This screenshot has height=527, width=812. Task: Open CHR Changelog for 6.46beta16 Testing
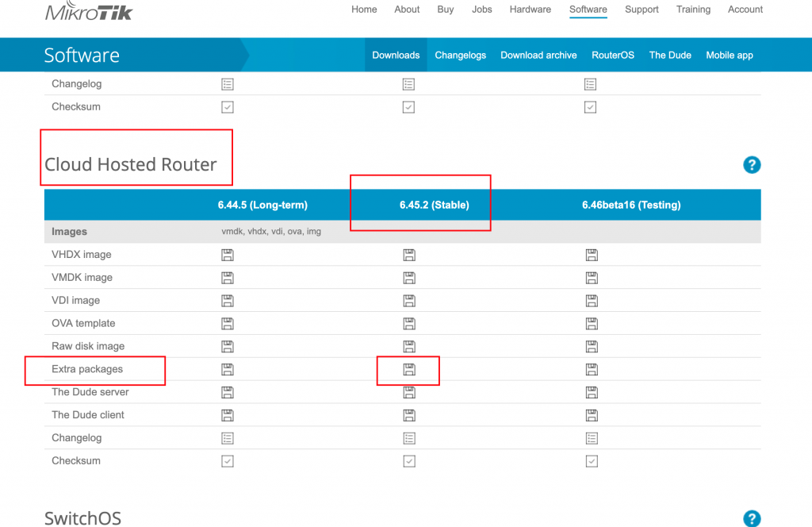[592, 438]
